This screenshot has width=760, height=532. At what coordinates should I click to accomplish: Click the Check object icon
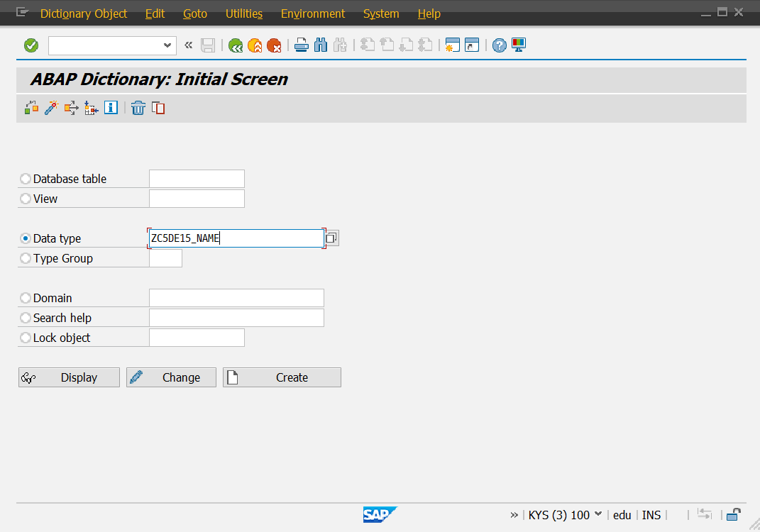pos(31,108)
